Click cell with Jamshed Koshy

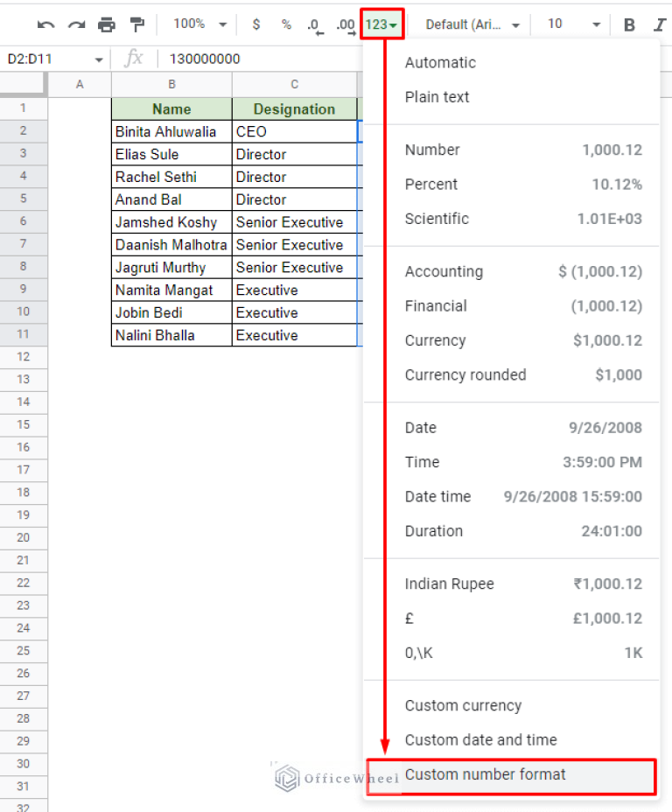[x=171, y=222]
